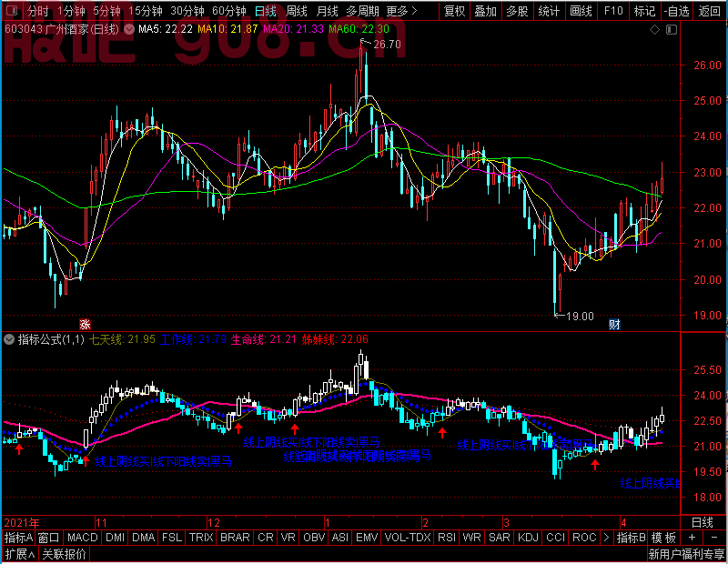Click the MA60: 22.30 label
The height and width of the screenshot is (564, 728).
coord(359,29)
